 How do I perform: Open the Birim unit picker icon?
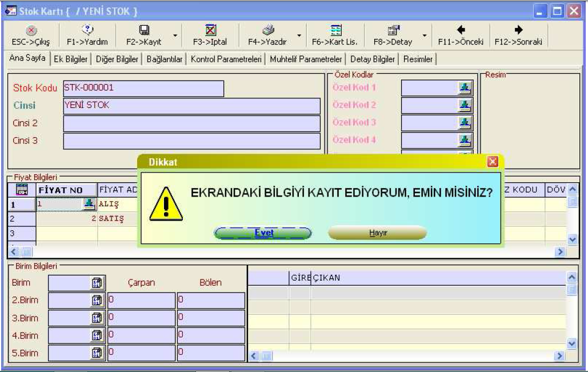coord(95,282)
